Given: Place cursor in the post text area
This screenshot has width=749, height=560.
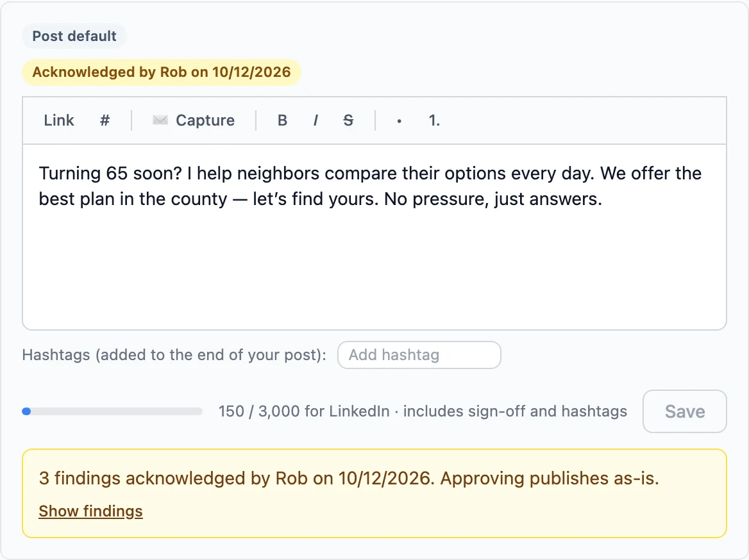Looking at the screenshot, I should 374,237.
